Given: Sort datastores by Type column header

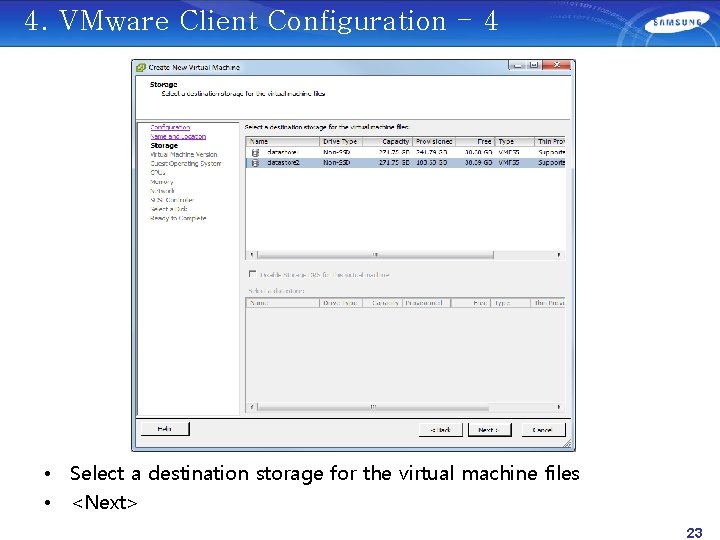Looking at the screenshot, I should click(514, 141).
